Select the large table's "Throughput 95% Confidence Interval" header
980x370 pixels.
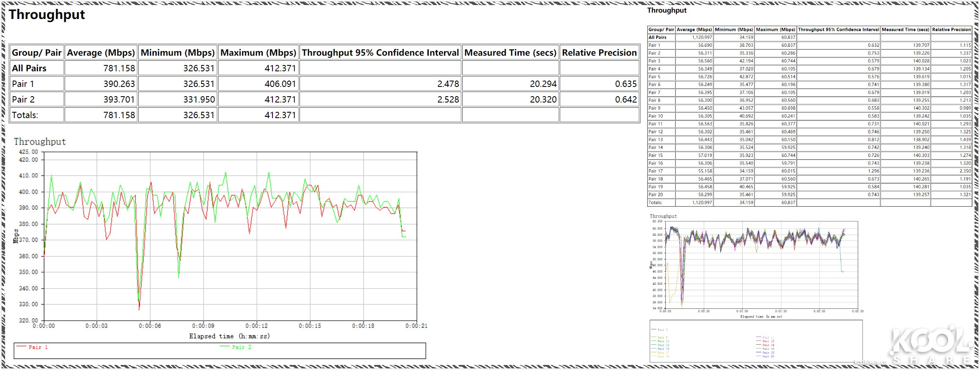[x=380, y=53]
